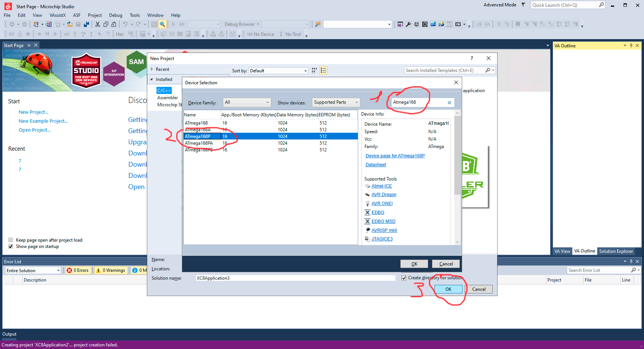Switch New Project view to list mode
Viewport: 644px width, 349px height.
point(323,70)
